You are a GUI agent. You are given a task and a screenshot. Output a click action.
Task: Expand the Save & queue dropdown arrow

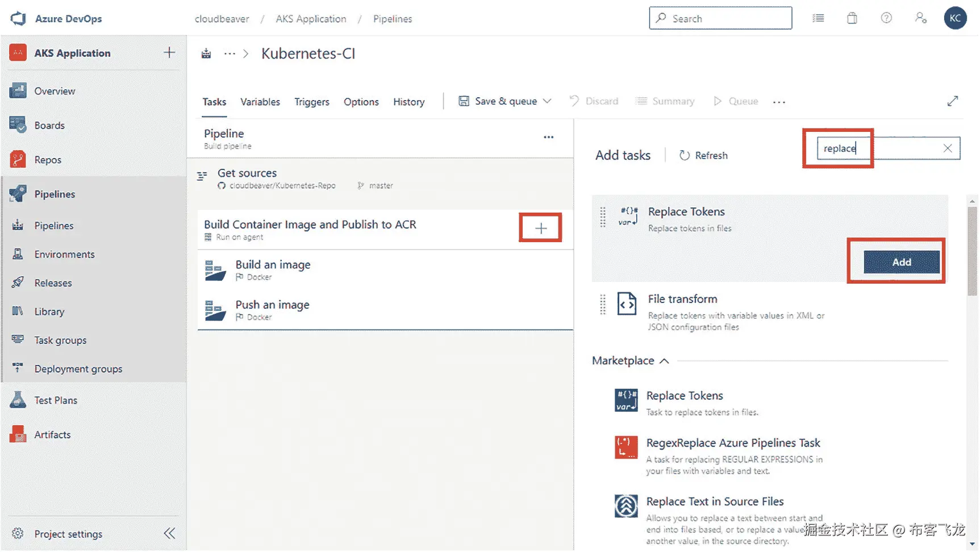pyautogui.click(x=547, y=101)
